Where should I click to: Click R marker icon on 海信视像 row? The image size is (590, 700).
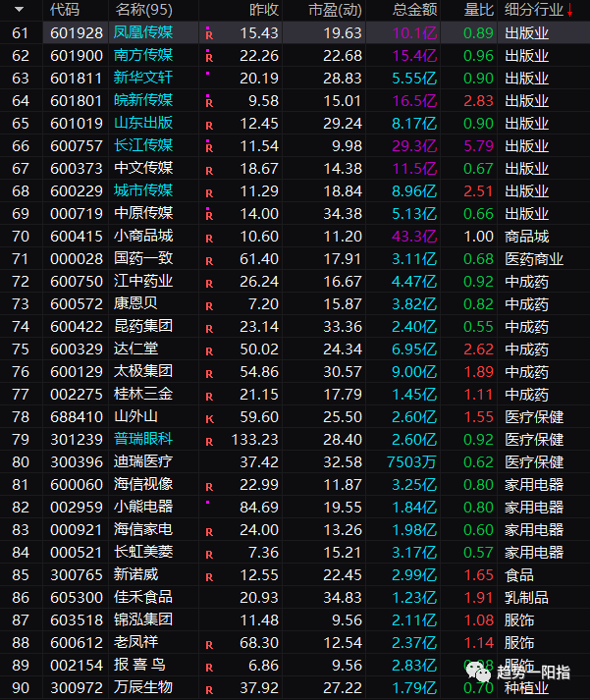click(x=209, y=488)
